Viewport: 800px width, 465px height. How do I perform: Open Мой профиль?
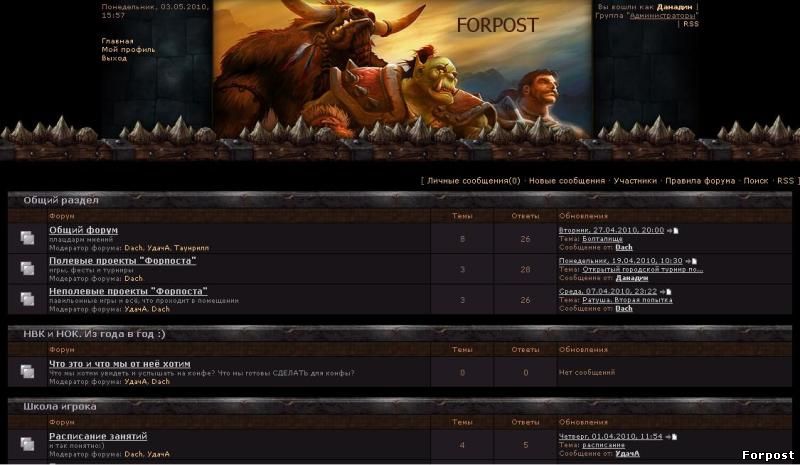tap(128, 50)
